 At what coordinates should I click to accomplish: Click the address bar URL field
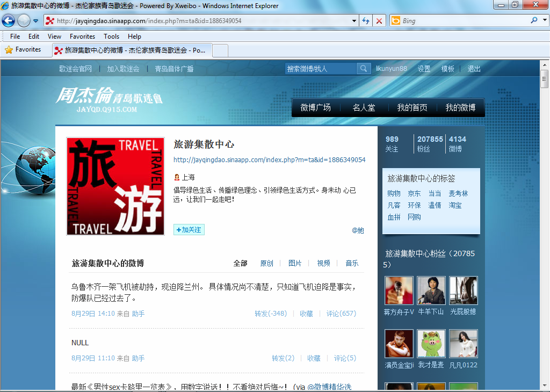[202, 21]
